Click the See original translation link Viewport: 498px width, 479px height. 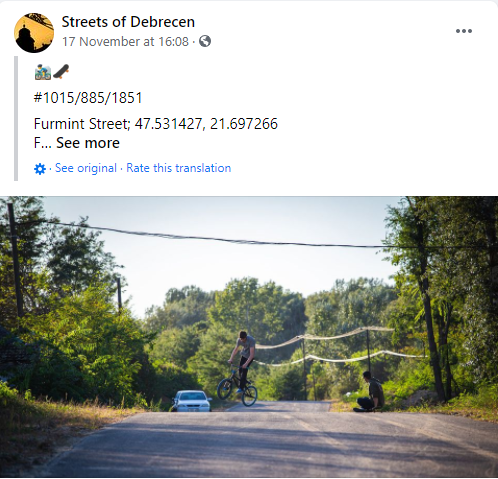(x=86, y=168)
